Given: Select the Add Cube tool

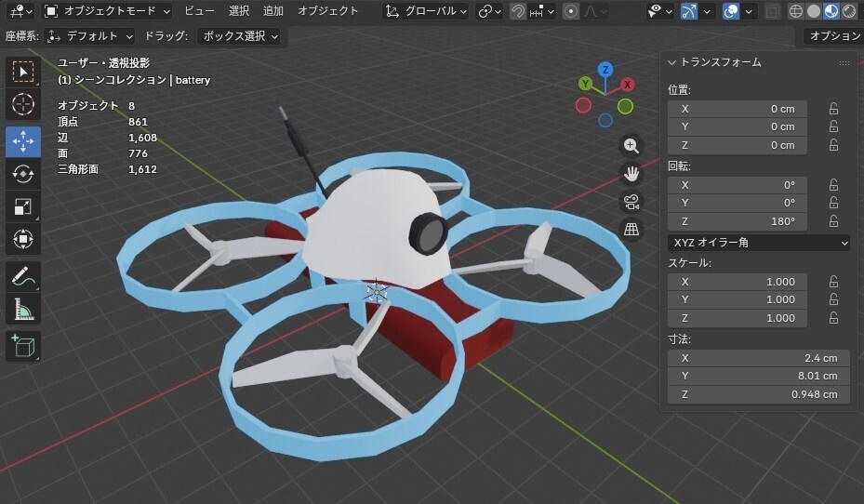Looking at the screenshot, I should 23,346.
